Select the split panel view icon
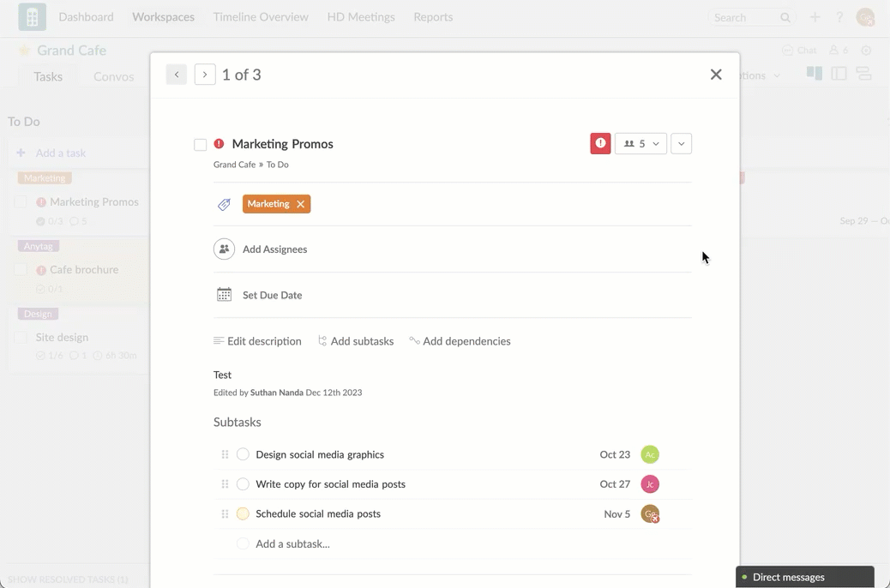Screen dimensions: 890x588 pos(839,73)
